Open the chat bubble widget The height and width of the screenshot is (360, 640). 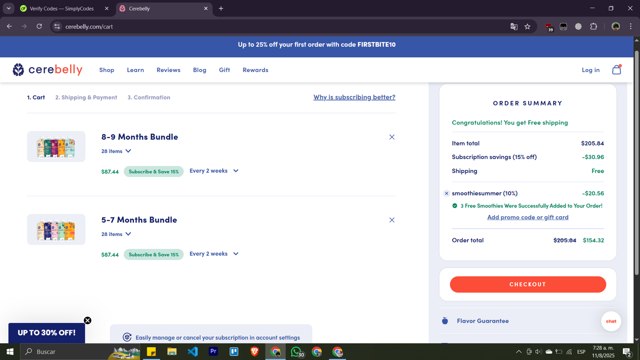[611, 321]
